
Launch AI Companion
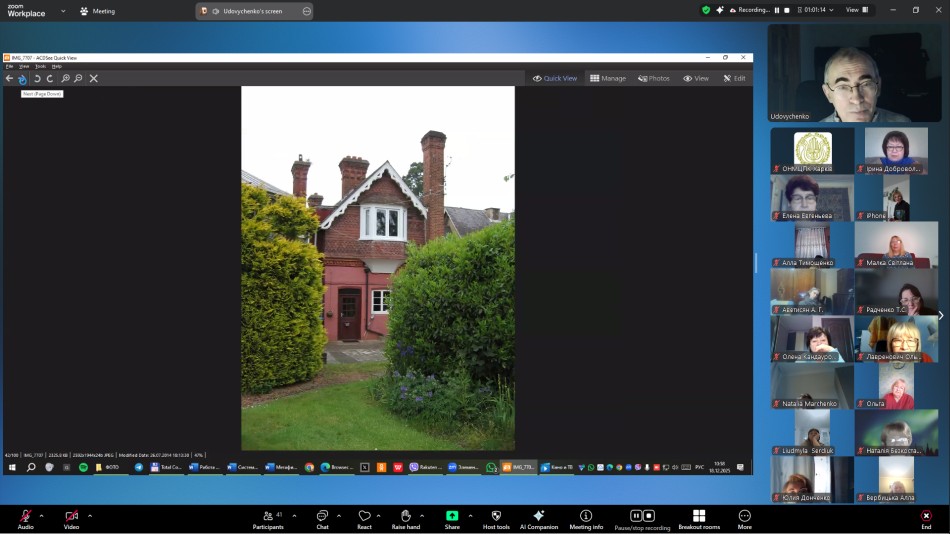pos(538,516)
